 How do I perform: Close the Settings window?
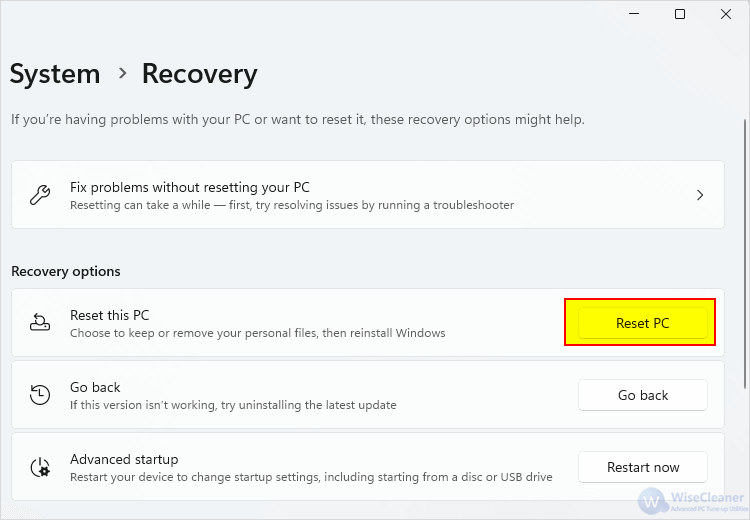[x=726, y=14]
